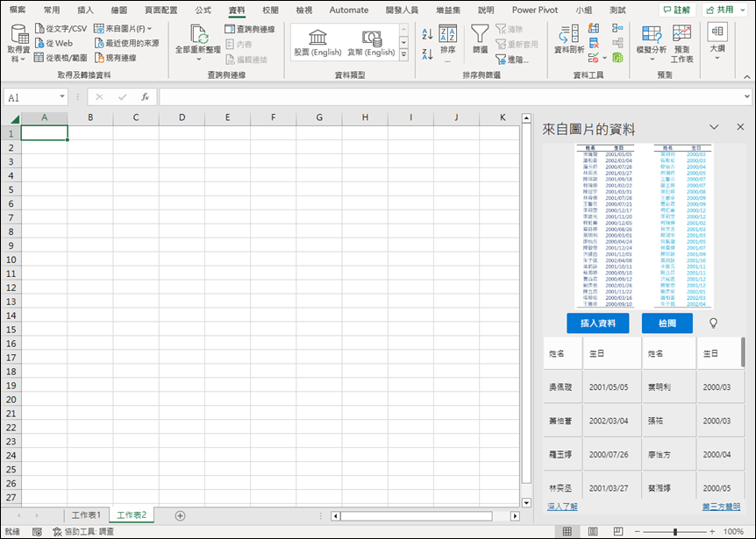Screen dimensions: 756x539
Task: Open the 深入了解 link
Action: [x=562, y=507]
